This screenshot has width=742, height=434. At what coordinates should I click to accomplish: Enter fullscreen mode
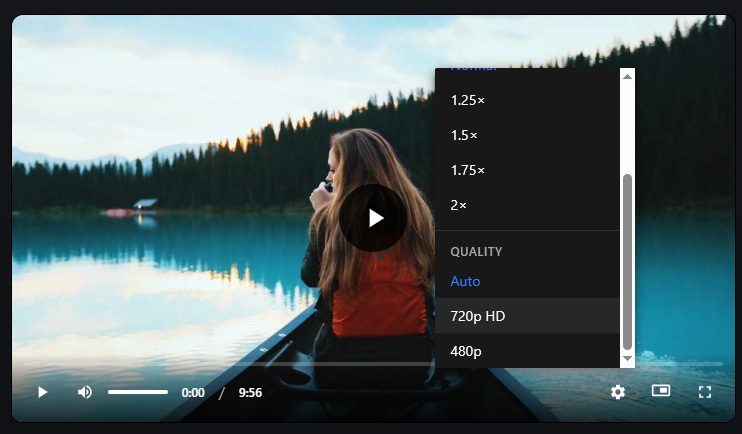705,392
